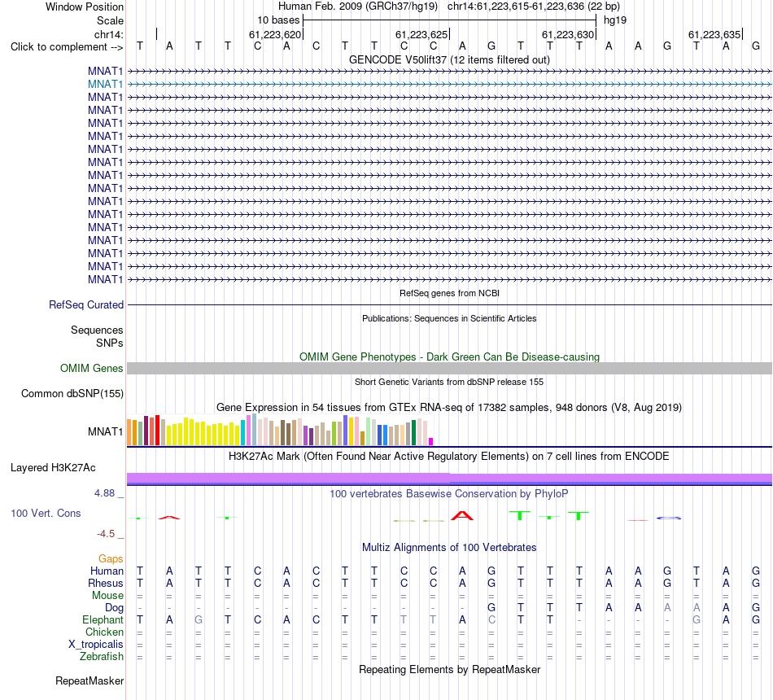Screen dimensions: 773x700
Task: Select the Human Feb. 2009 (GRCh37/hg19) header text
Action: [x=358, y=7]
